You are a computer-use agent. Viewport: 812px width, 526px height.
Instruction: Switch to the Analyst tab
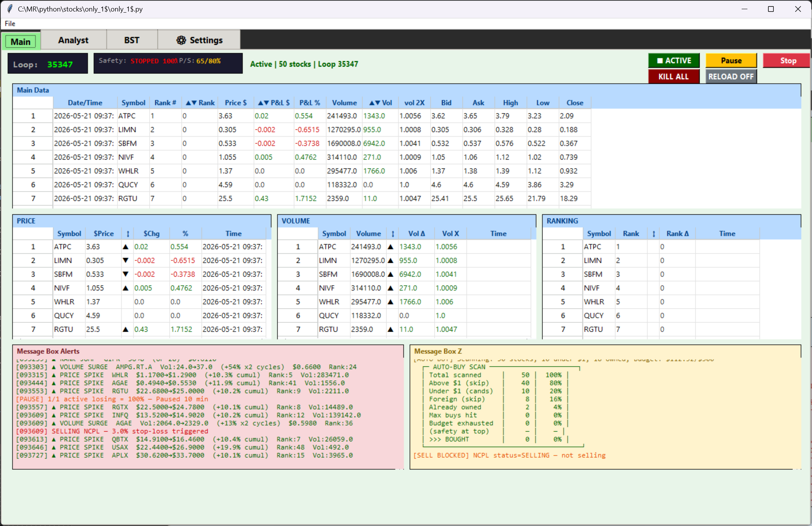[x=73, y=40]
